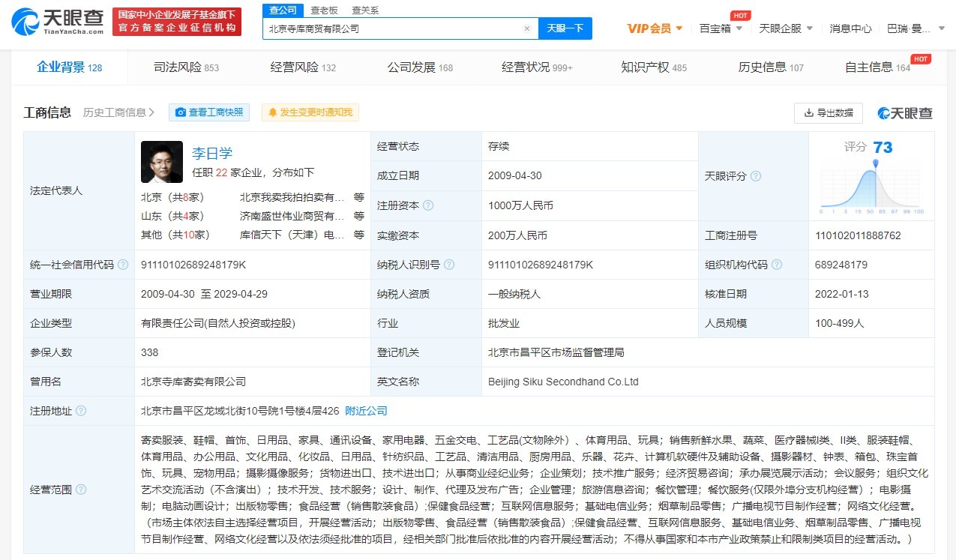Click the 天眼一下 search button
Image resolution: width=956 pixels, height=560 pixels.
565,28
